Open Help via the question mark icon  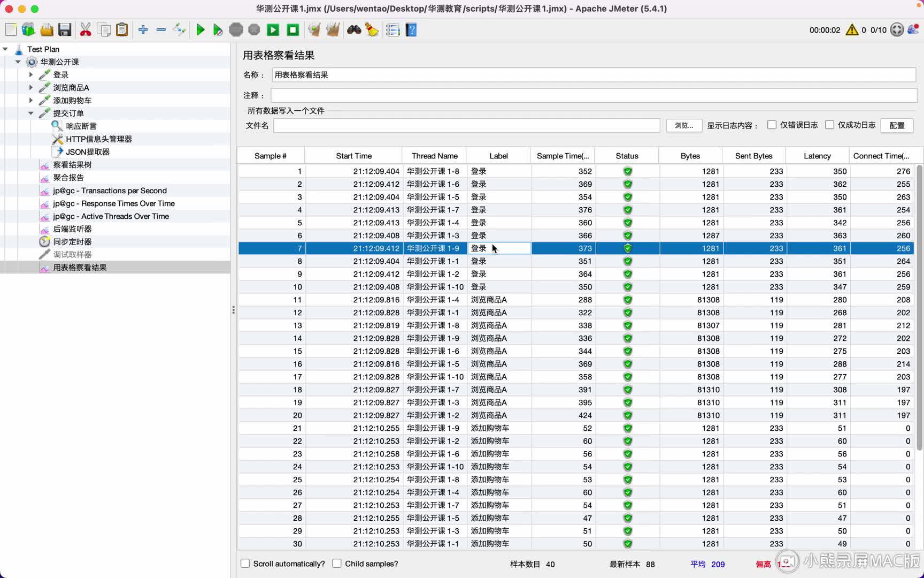pos(411,30)
